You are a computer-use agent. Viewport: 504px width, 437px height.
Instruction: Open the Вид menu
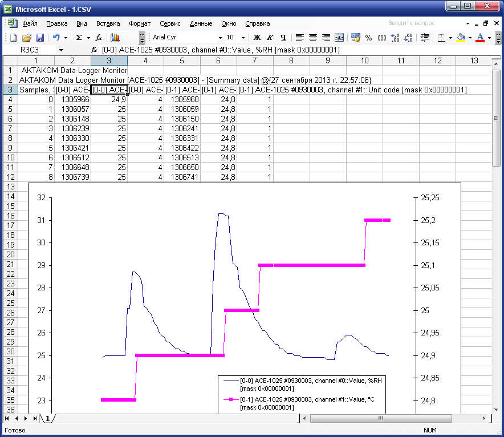tap(82, 23)
